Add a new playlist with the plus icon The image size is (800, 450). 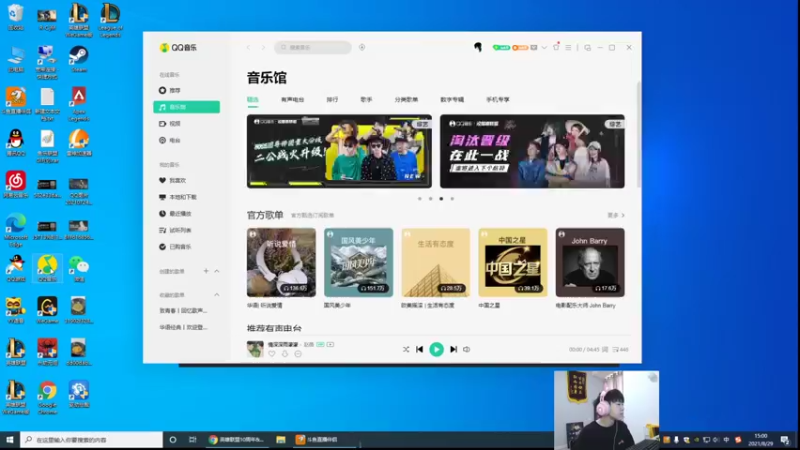(x=206, y=271)
